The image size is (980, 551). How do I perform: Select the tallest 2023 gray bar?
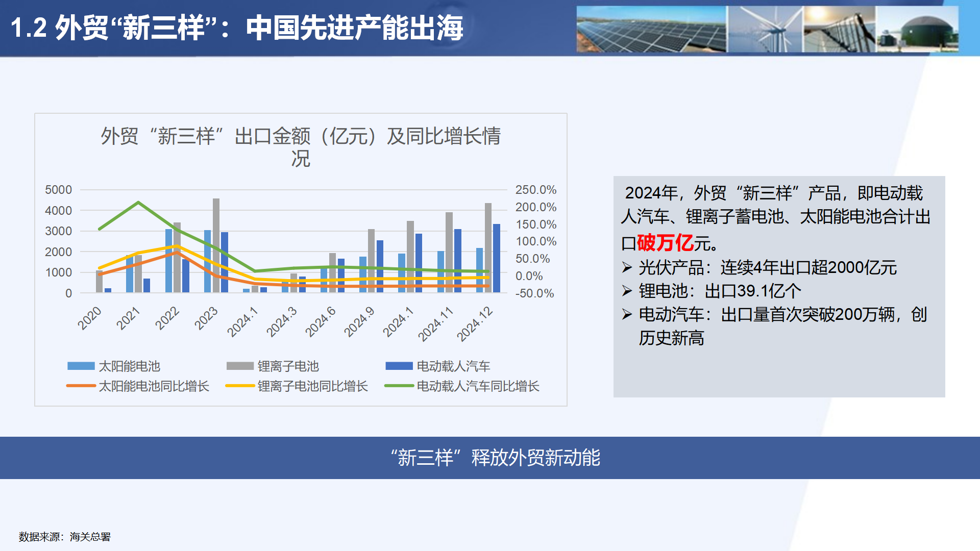[x=215, y=245]
